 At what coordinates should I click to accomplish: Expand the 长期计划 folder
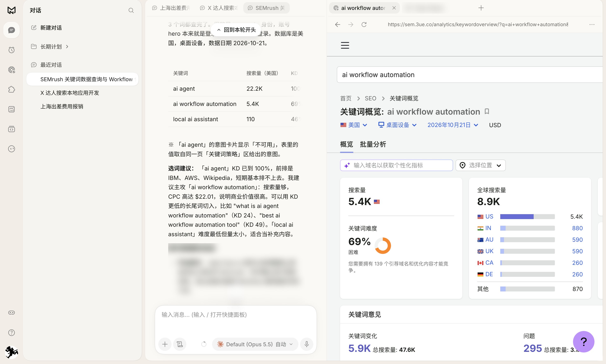[51, 47]
